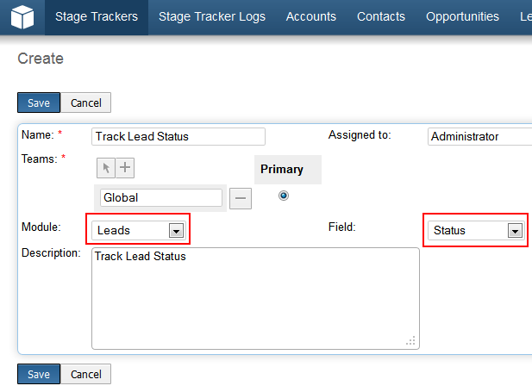Click the bottom Cancel button
This screenshot has height=392, width=532.
[86, 375]
